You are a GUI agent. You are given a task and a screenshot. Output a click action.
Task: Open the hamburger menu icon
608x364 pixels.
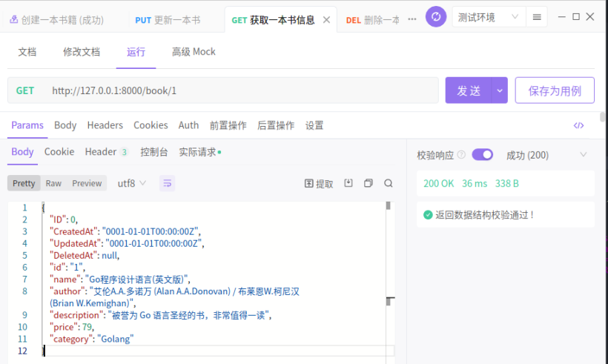click(537, 17)
